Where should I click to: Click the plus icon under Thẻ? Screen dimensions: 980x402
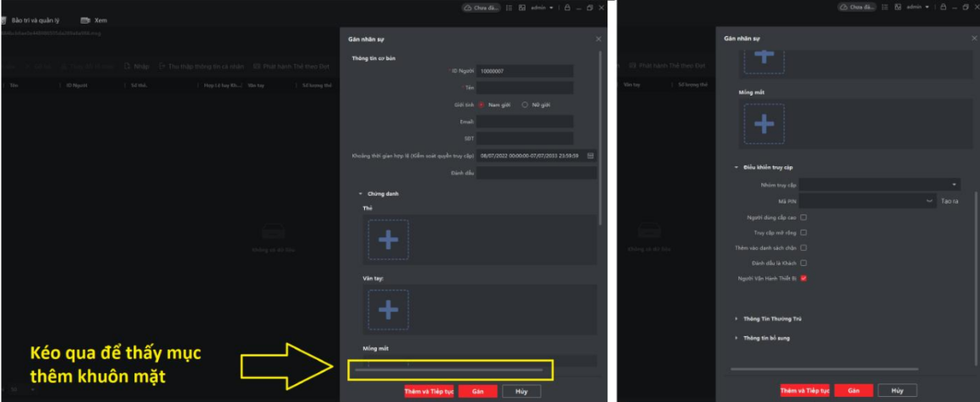click(x=388, y=240)
